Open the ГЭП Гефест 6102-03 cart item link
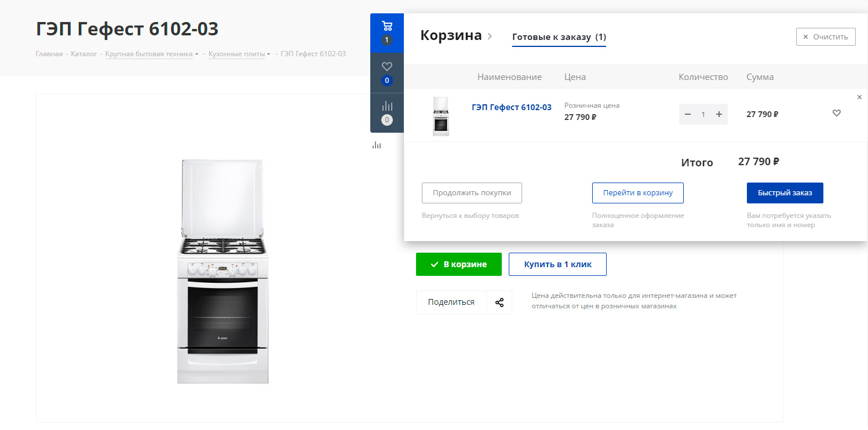Viewport: 868px width, 430px height. pos(512,107)
